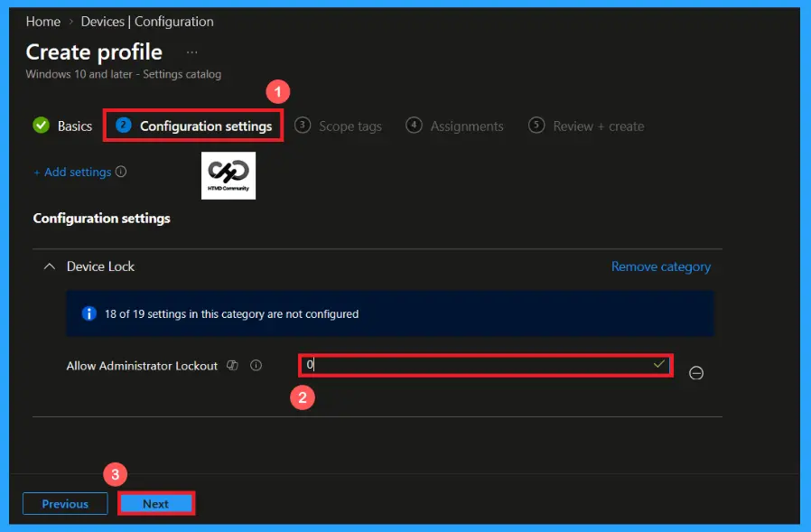The height and width of the screenshot is (532, 811).
Task: Click the HTMD Community logo image
Action: coord(228,175)
